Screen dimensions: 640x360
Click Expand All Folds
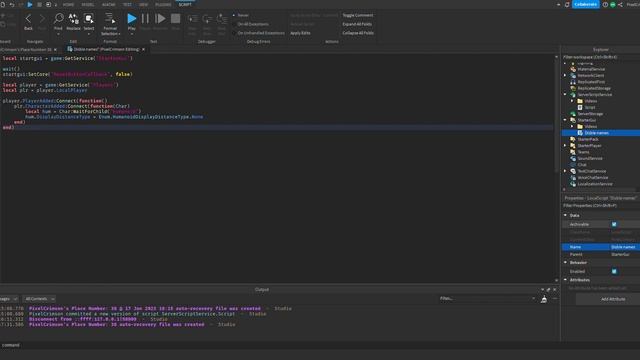(x=357, y=24)
